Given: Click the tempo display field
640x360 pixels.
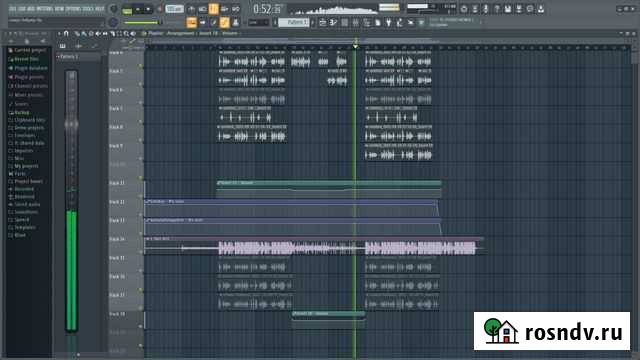Looking at the screenshot, I should pyautogui.click(x=174, y=9).
